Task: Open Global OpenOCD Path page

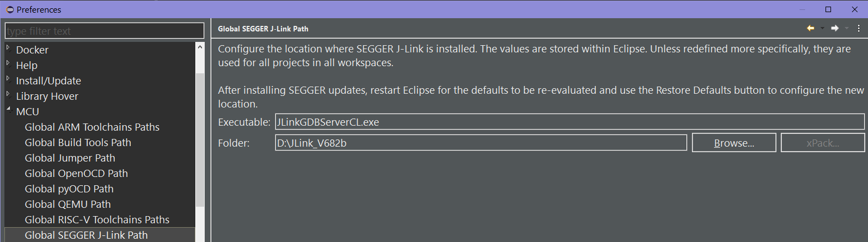Action: coord(76,173)
